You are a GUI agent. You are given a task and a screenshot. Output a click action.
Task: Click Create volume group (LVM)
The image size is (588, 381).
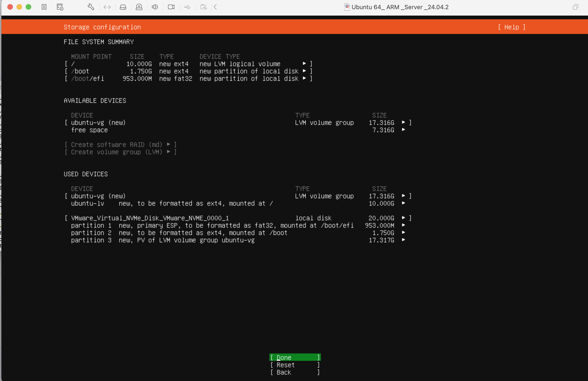coord(120,152)
